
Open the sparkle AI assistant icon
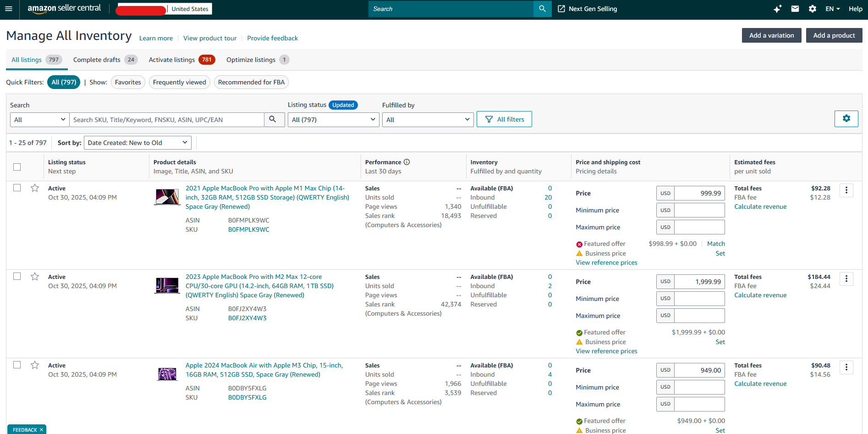777,9
